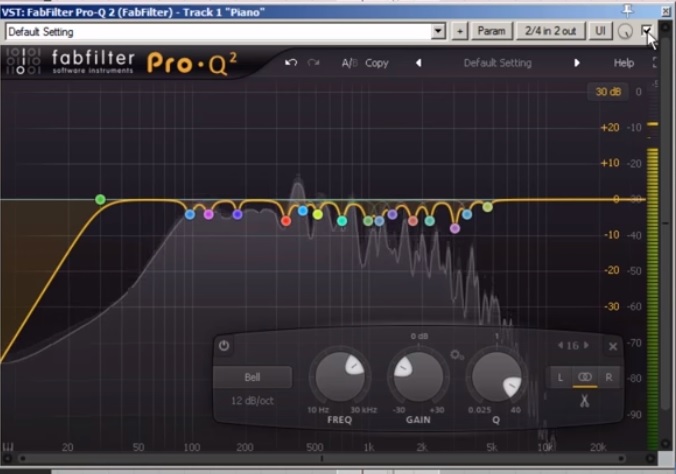
Task: Toggle the gain-Q interaction gear icon
Action: (x=457, y=355)
